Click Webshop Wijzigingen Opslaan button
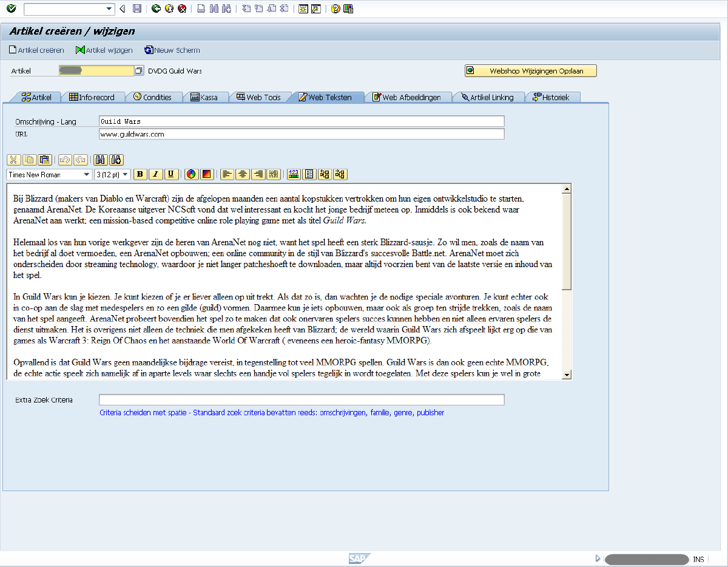The width and height of the screenshot is (728, 567). 531,71
